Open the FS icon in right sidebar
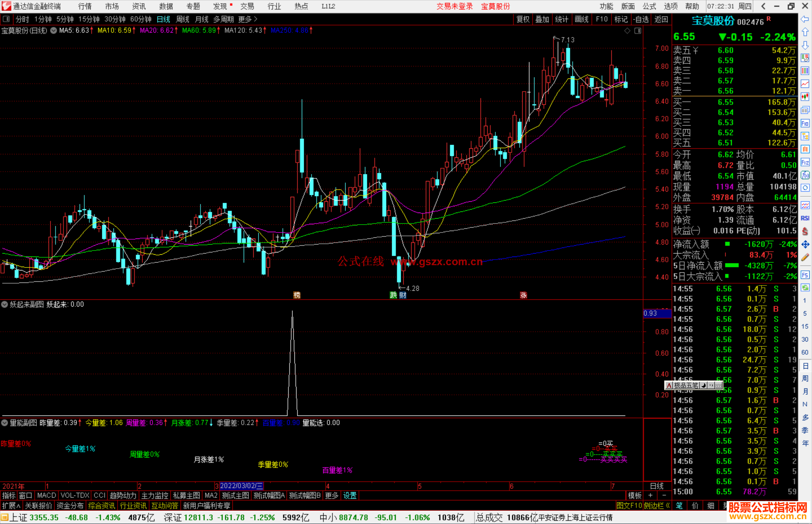812x524 pixels. pyautogui.click(x=805, y=275)
